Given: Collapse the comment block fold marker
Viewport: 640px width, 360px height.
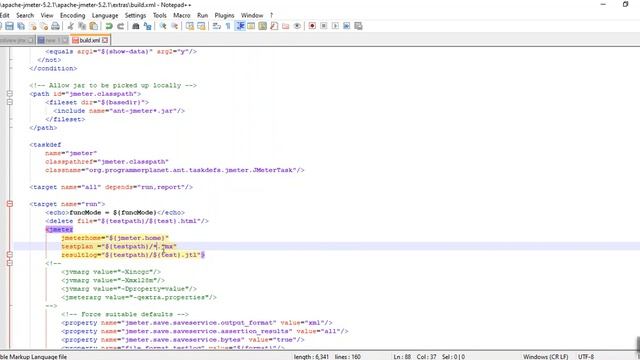Looking at the screenshot, I should pyautogui.click(x=10, y=263).
